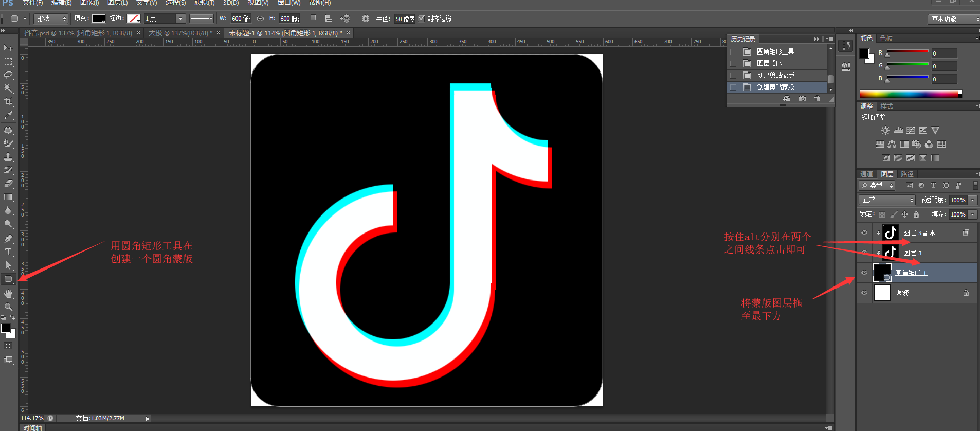Select the Clone Stamp tool
The height and width of the screenshot is (431, 980).
pos(8,157)
